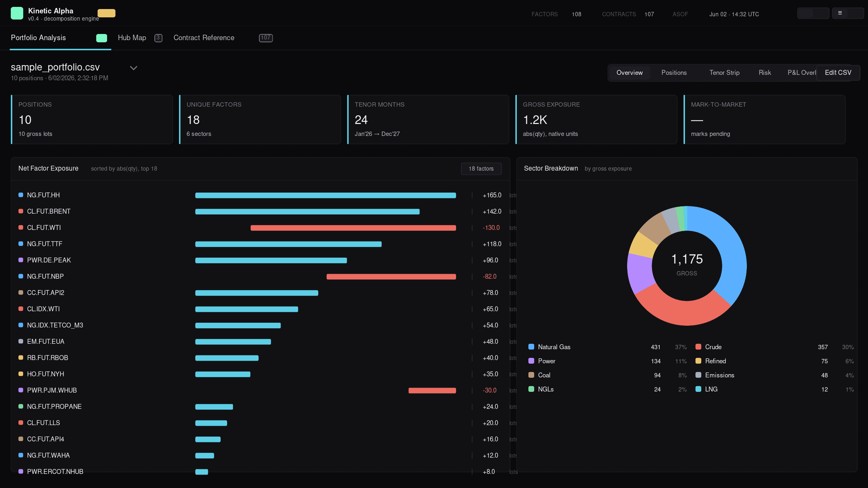Click the -30.0 value for PWR.PJM.WHUB

pyautogui.click(x=490, y=390)
